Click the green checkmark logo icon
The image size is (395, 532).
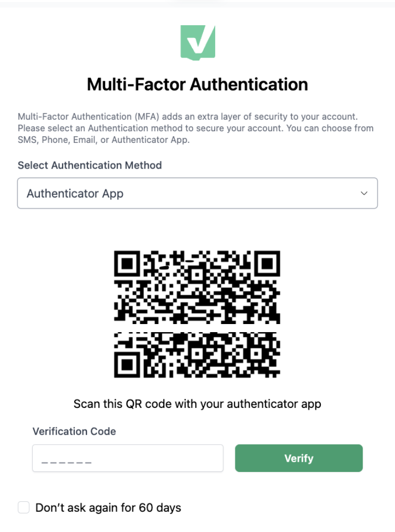click(x=197, y=42)
